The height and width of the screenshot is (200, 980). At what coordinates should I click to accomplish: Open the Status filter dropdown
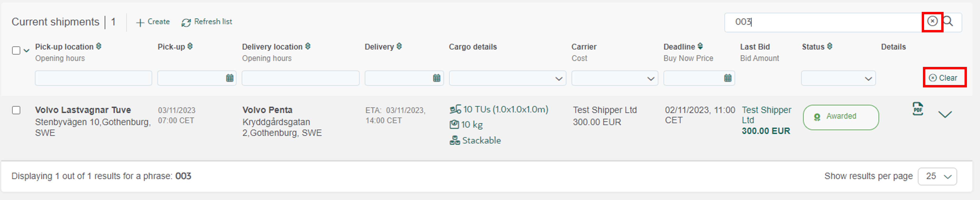[x=839, y=78]
